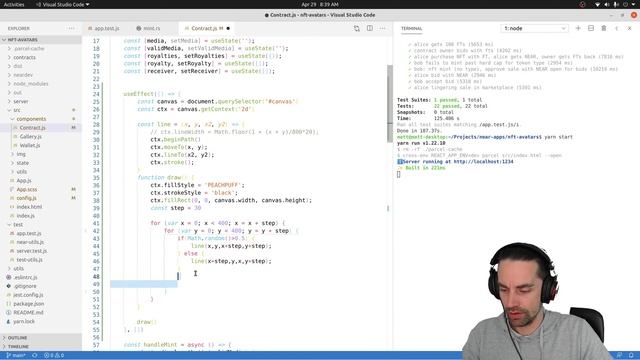Click the red tray icon in top bar
Screen dimensions: 640x360
point(582,4)
